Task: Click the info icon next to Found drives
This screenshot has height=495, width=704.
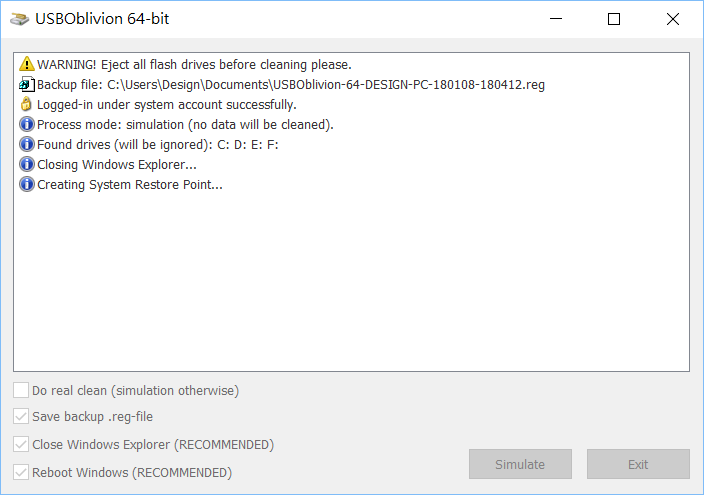Action: point(27,145)
